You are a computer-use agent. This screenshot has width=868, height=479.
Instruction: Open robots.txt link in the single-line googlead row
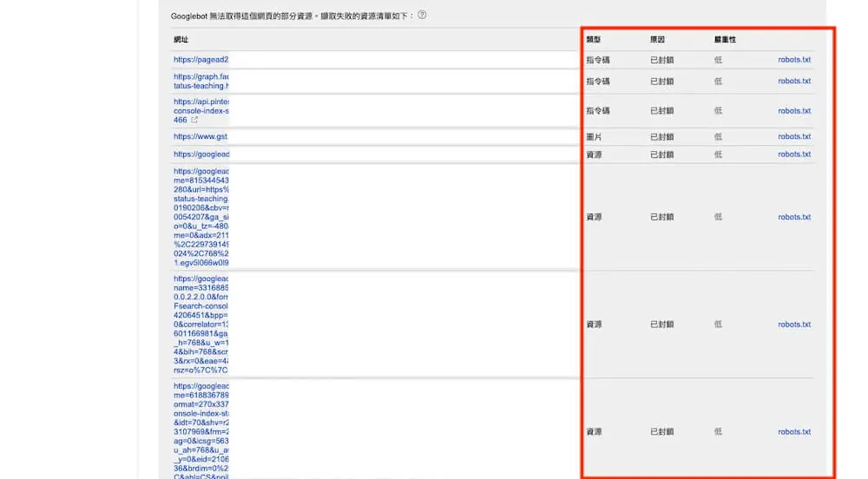[794, 154]
